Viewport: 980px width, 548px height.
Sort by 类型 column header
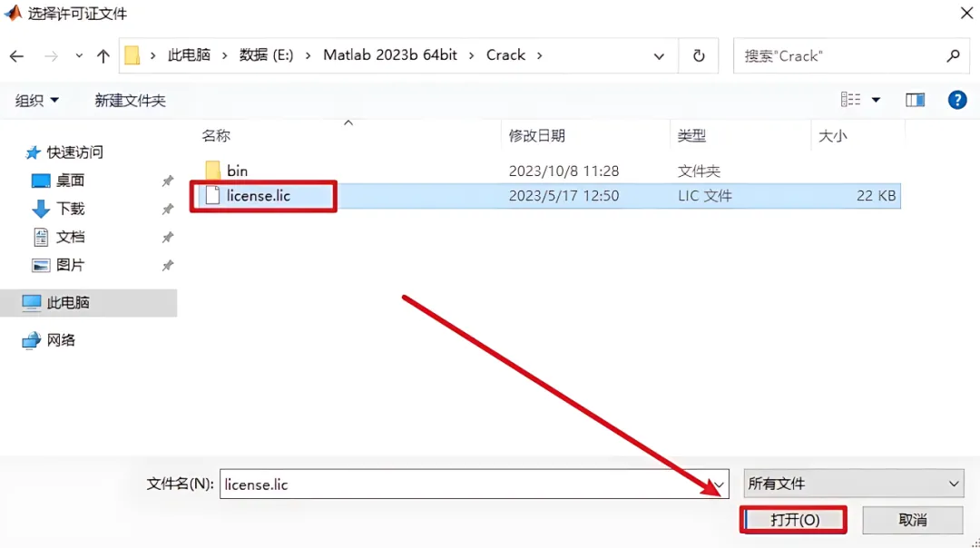point(691,135)
